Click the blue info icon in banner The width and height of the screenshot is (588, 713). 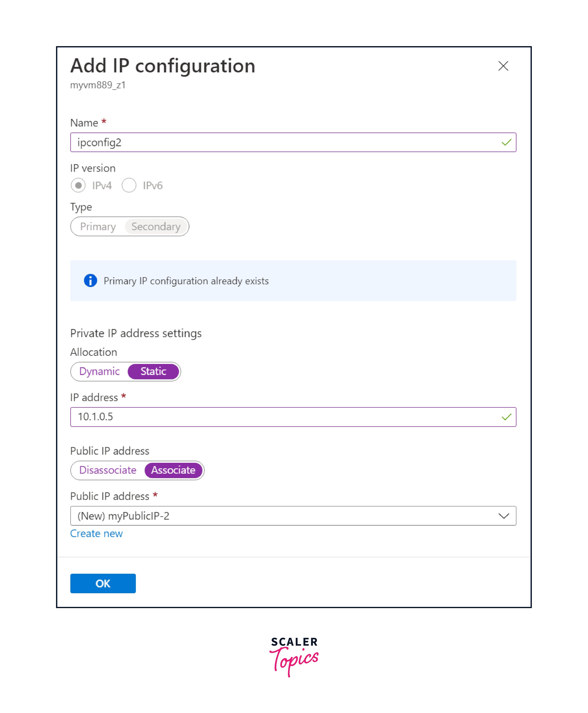point(90,280)
